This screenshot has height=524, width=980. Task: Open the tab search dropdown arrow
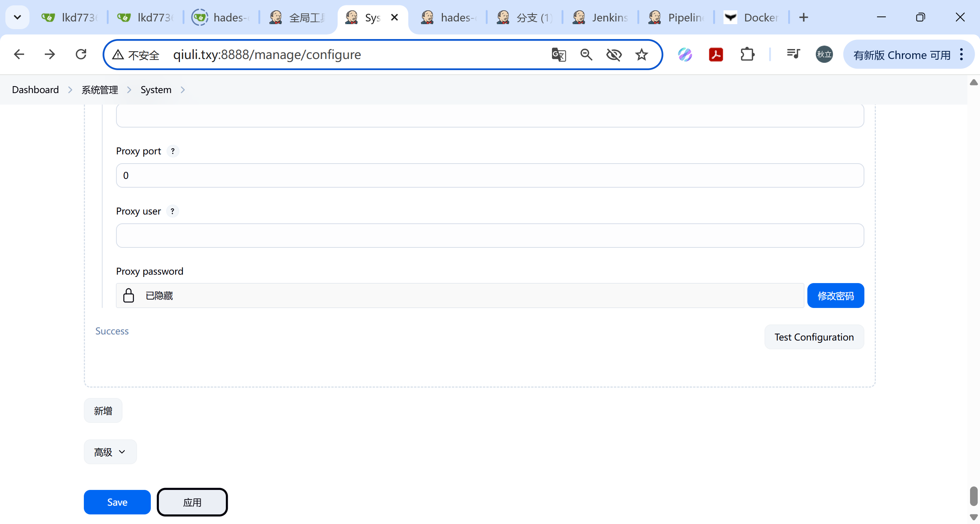(x=17, y=17)
